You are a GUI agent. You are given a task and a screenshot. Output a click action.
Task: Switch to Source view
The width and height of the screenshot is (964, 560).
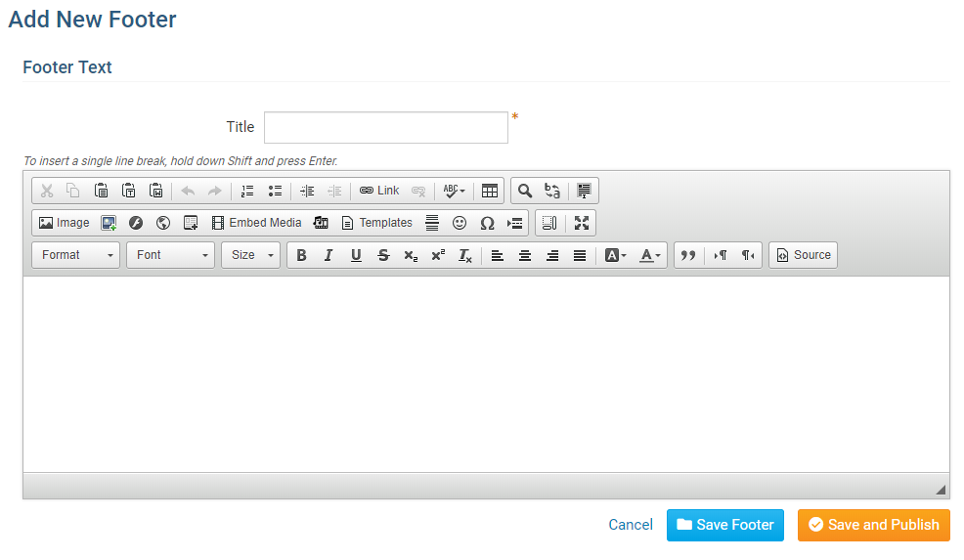(x=803, y=255)
